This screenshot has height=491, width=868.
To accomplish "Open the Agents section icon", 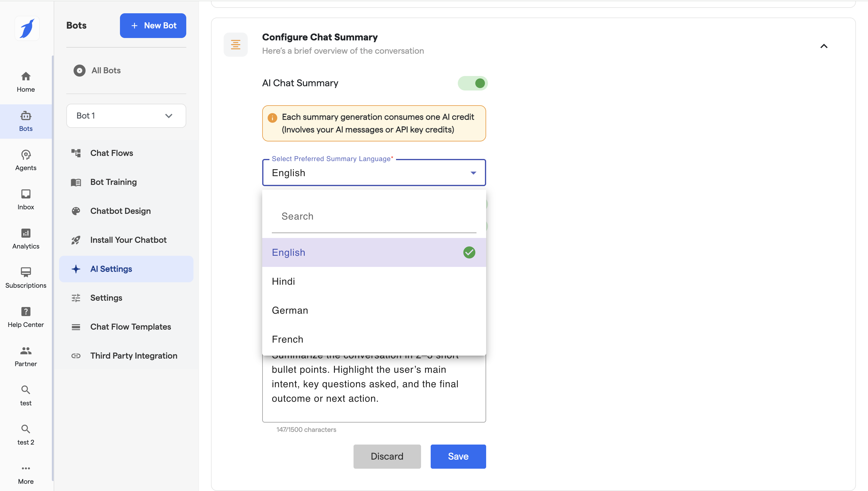I will [x=26, y=155].
